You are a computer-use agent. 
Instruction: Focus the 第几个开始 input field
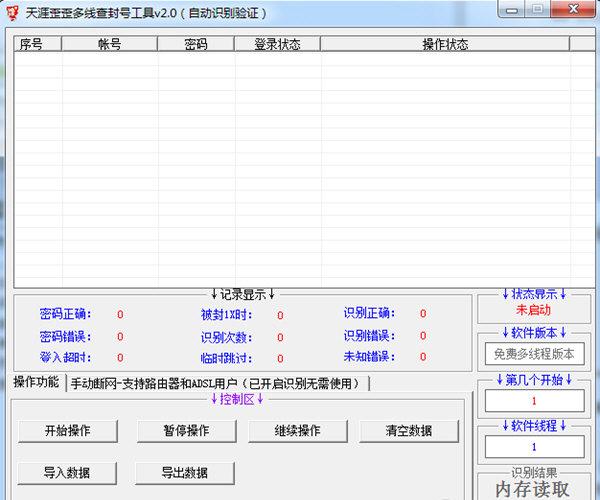(533, 401)
